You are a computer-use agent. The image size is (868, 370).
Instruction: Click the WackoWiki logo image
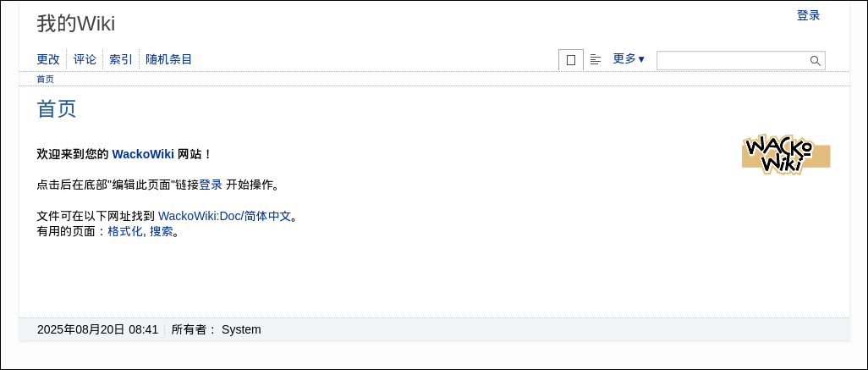tap(786, 154)
